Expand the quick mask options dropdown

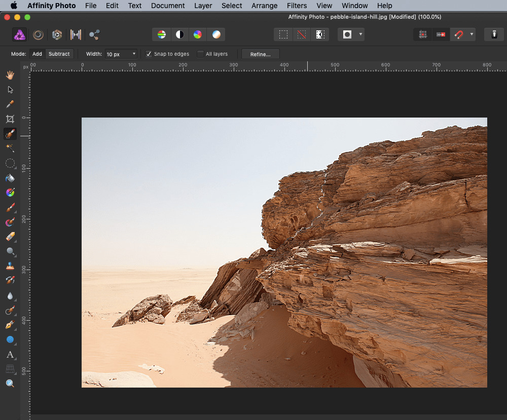[360, 34]
